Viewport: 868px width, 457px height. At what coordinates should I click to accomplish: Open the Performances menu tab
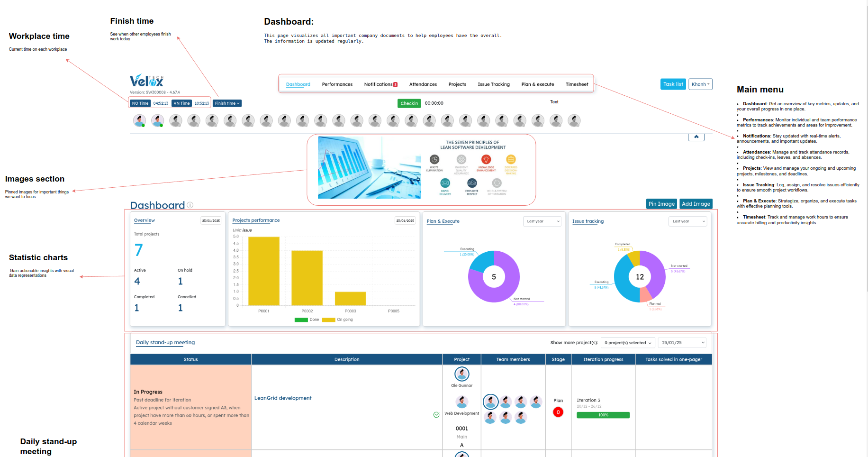[x=337, y=84]
